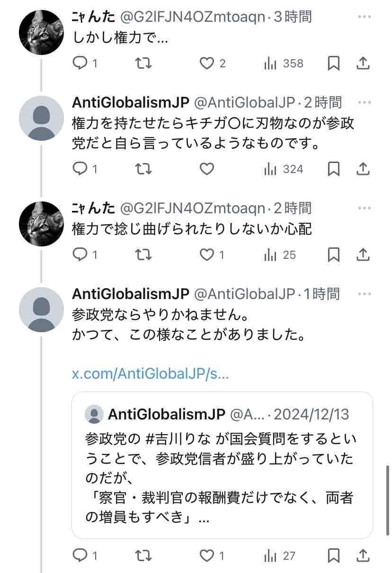
Task: Open three-dot menu on the 2時間 AntiGlobalismJP tweet
Action: [x=364, y=102]
